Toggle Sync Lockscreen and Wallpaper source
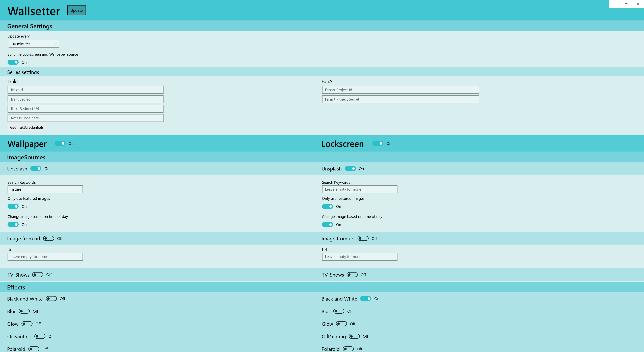 13,62
